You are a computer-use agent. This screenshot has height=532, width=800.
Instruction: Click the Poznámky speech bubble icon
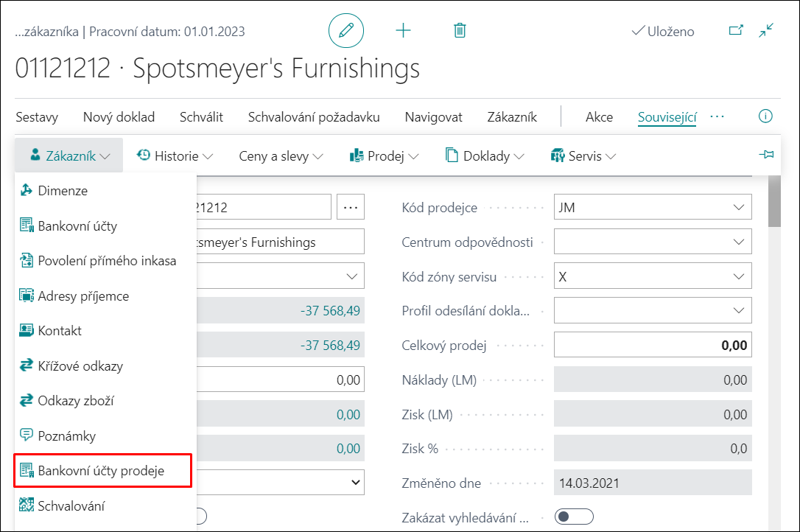coord(27,435)
